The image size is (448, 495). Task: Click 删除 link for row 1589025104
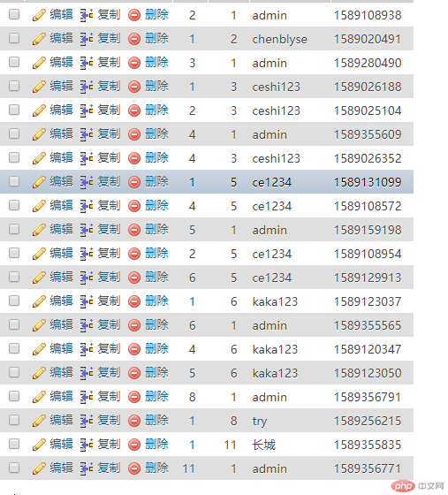tap(156, 110)
